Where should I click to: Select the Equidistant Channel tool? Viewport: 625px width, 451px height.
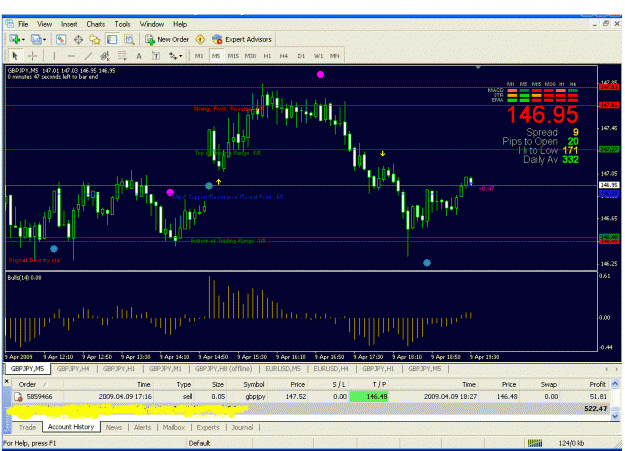105,56
